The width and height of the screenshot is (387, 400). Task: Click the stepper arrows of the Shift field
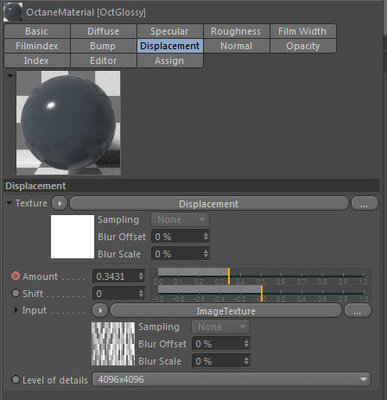pyautogui.click(x=141, y=294)
